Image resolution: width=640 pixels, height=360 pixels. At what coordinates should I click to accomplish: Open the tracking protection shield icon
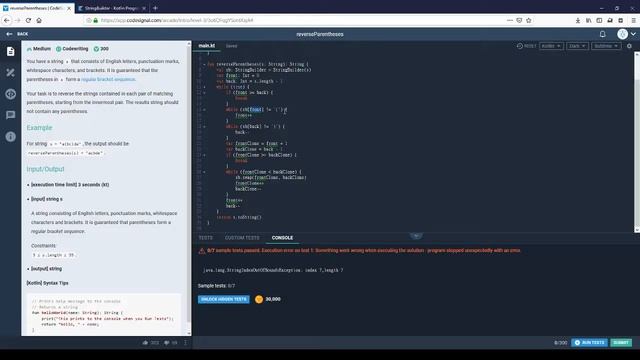(x=89, y=20)
